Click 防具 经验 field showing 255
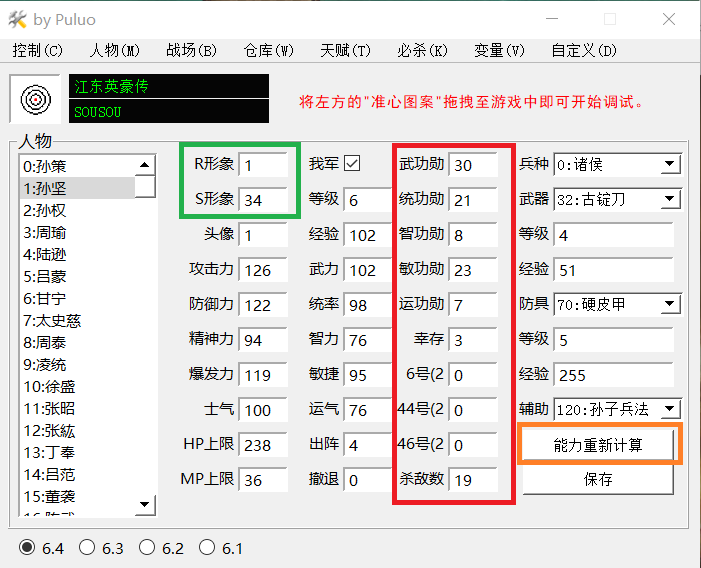 tap(613, 374)
